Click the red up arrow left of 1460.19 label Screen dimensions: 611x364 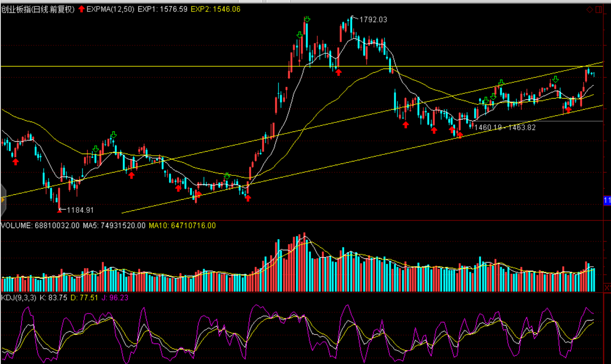(459, 135)
